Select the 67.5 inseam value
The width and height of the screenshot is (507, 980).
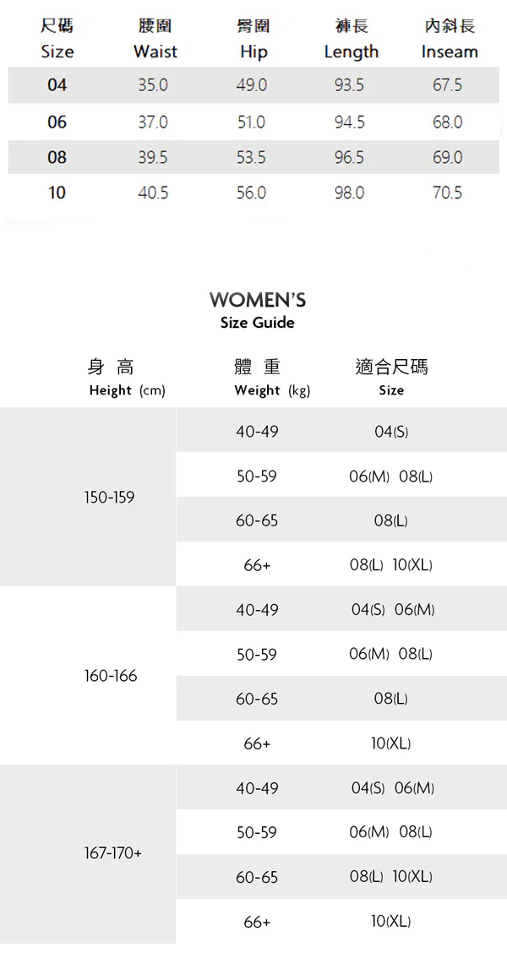click(447, 85)
